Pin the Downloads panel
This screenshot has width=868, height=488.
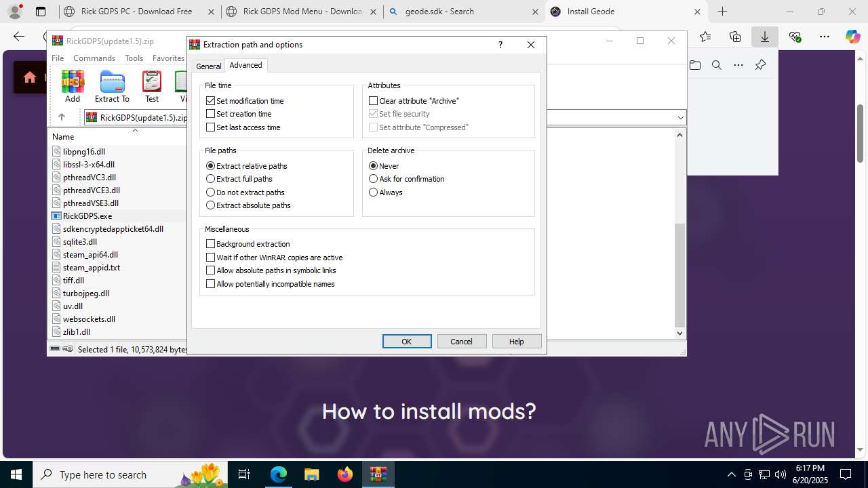coord(760,65)
